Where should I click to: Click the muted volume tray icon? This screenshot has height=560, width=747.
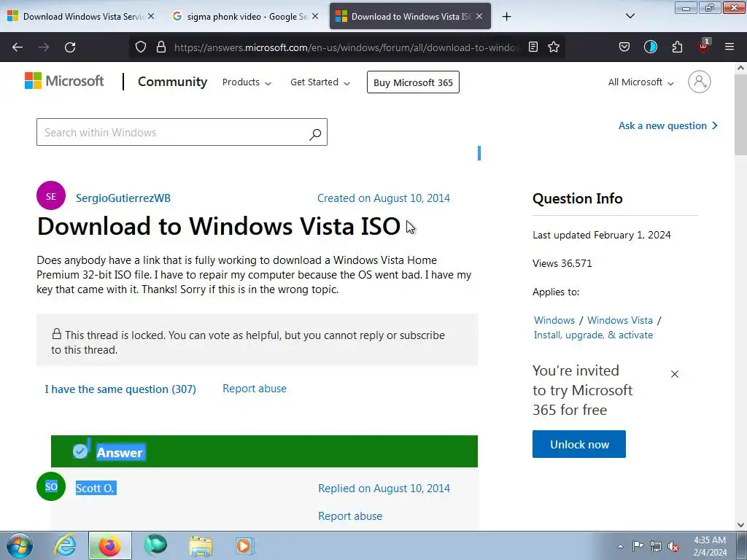tap(673, 546)
